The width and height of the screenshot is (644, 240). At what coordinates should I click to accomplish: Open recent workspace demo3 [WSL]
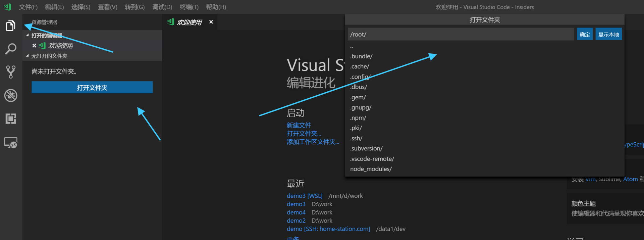pos(305,196)
